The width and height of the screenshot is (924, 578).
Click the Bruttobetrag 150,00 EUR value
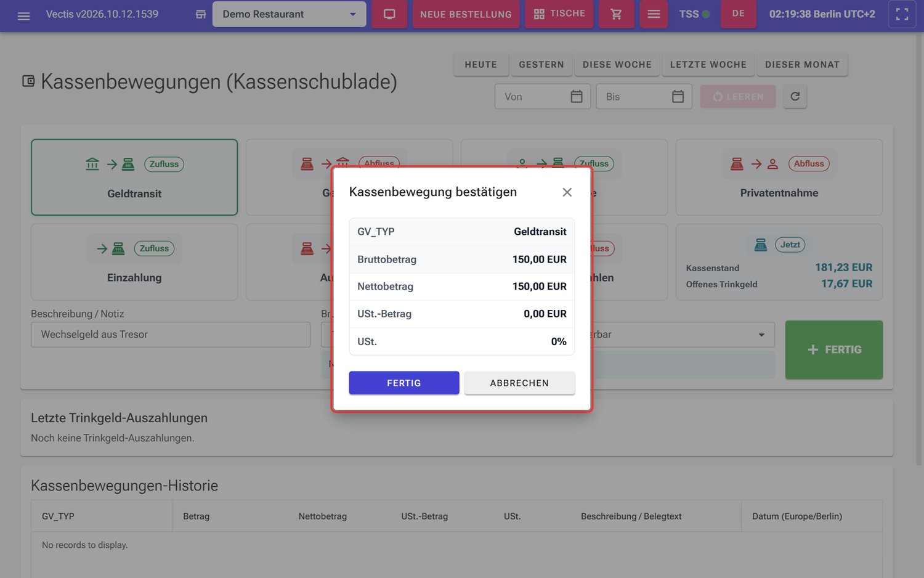tap(540, 259)
